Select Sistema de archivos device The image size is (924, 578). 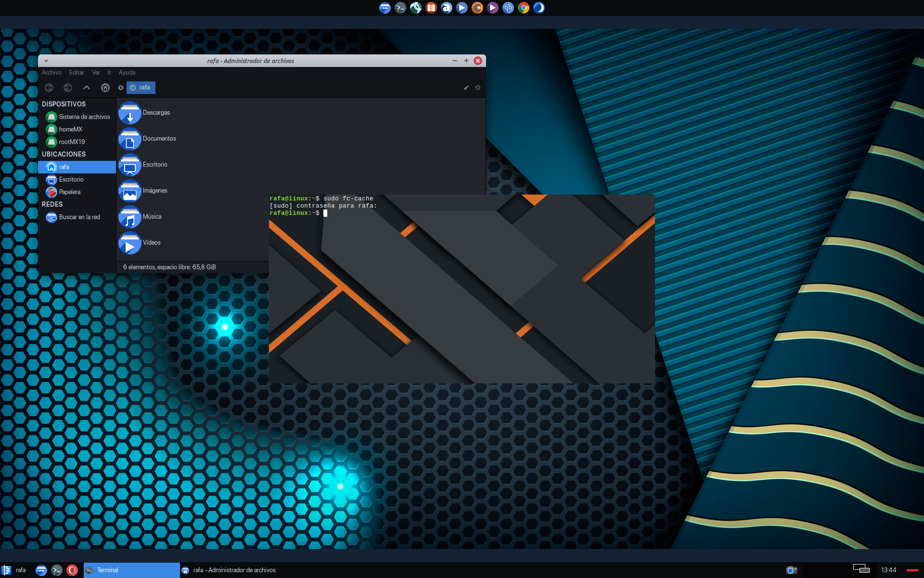click(84, 117)
